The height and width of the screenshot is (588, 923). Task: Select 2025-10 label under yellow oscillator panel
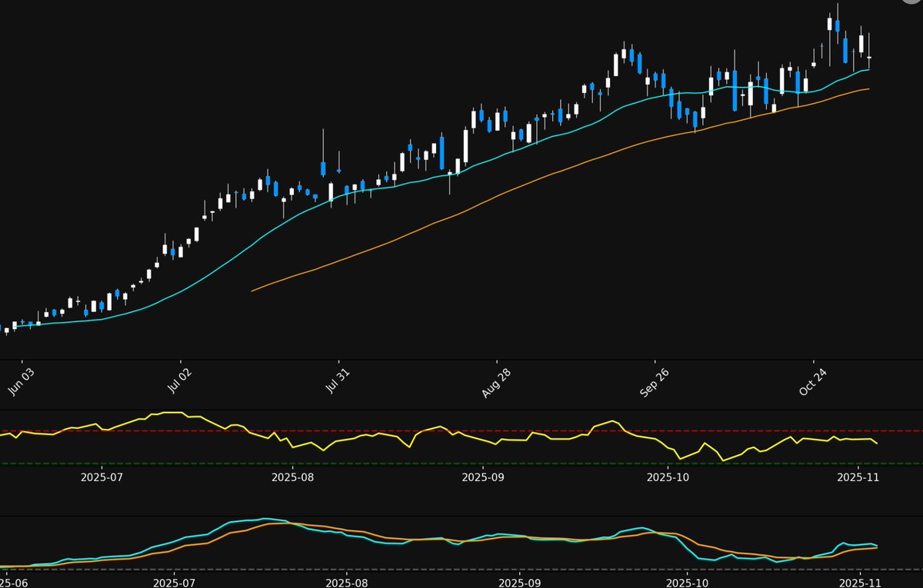point(667,477)
